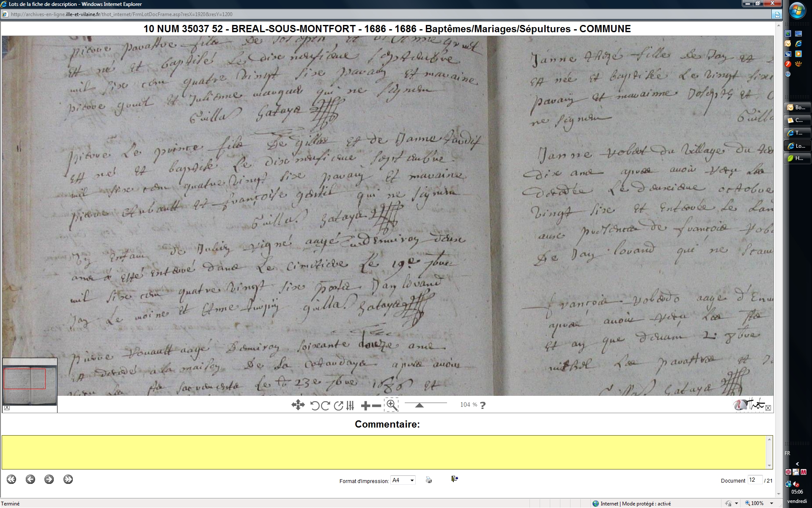Click the yellow Commentaire text area
This screenshot has height=508, width=812.
pyautogui.click(x=384, y=452)
